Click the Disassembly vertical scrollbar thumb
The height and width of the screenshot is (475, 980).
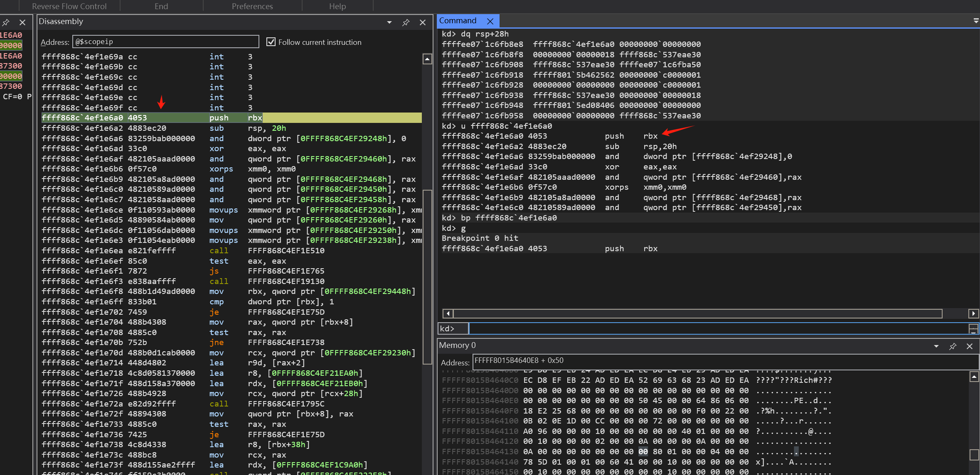point(427,277)
